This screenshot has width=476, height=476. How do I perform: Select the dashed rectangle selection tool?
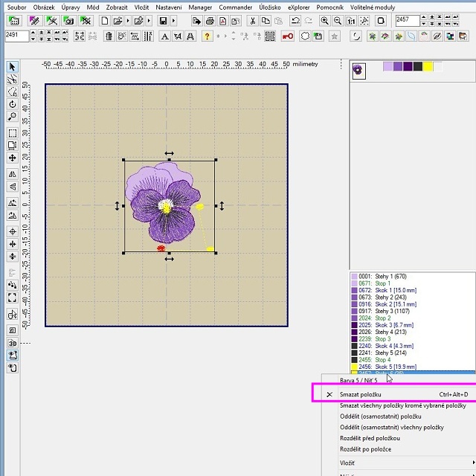(x=13, y=134)
